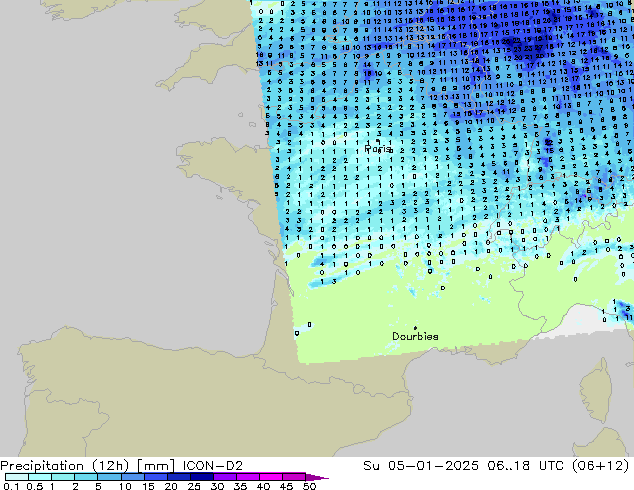This screenshot has height=490, width=634.
Task: Pick the 15–20 mm legend color
Action: tap(155, 477)
